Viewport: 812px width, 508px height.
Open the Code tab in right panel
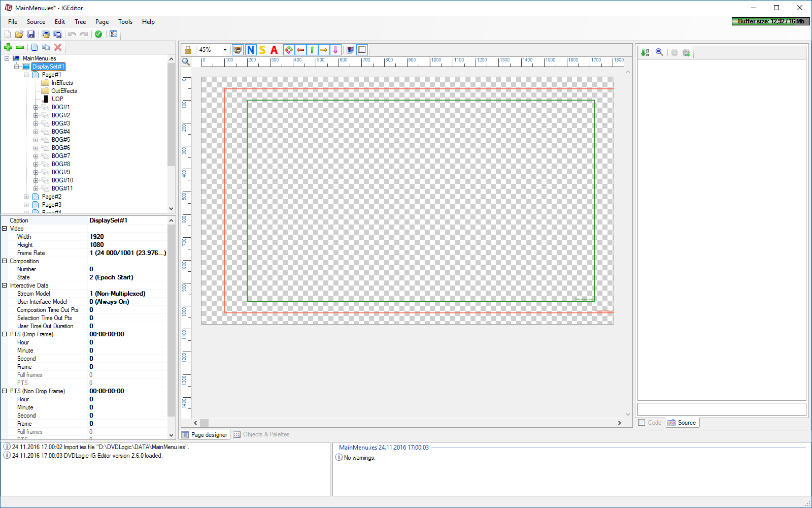click(x=650, y=423)
